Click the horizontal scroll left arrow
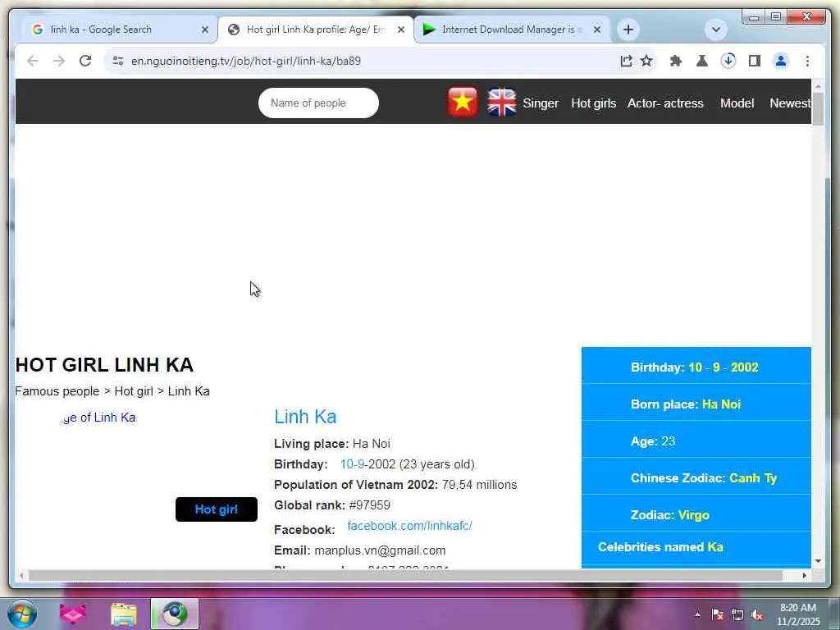 21,576
